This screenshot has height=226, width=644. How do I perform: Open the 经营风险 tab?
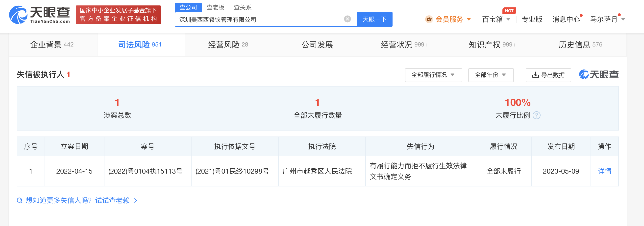coord(228,45)
